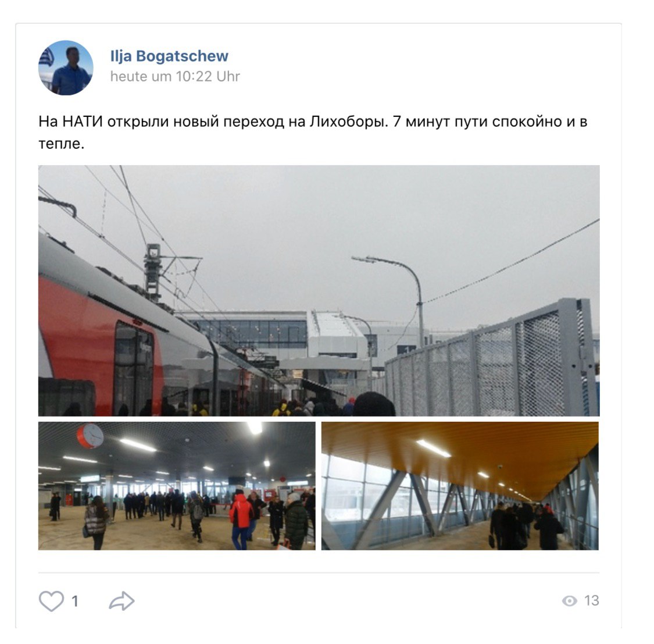Screen dimensions: 654x644
Task: Click the like count number 1
Action: click(x=74, y=601)
